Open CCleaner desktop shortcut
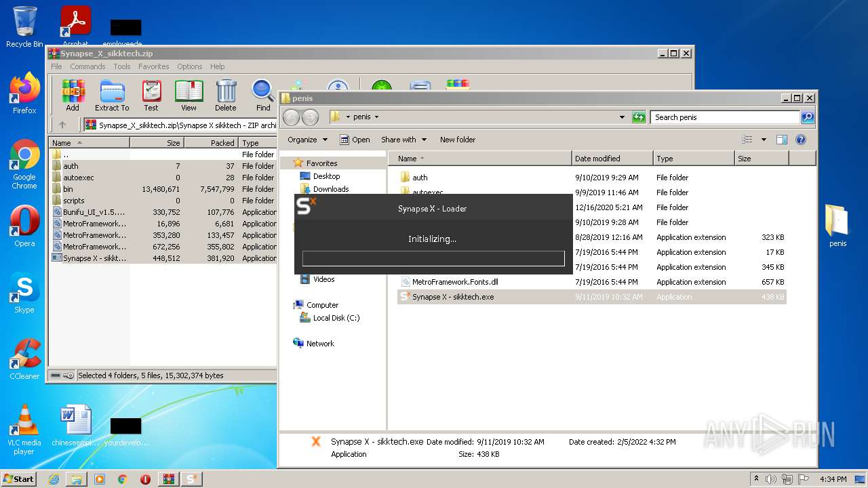The width and height of the screenshot is (868, 488). [24, 359]
